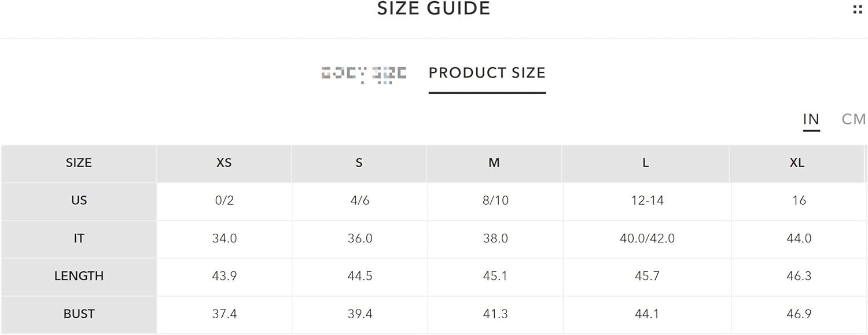The image size is (868, 335).
Task: Click the four-dot icon beside Size Guide title
Action: pyautogui.click(x=858, y=9)
